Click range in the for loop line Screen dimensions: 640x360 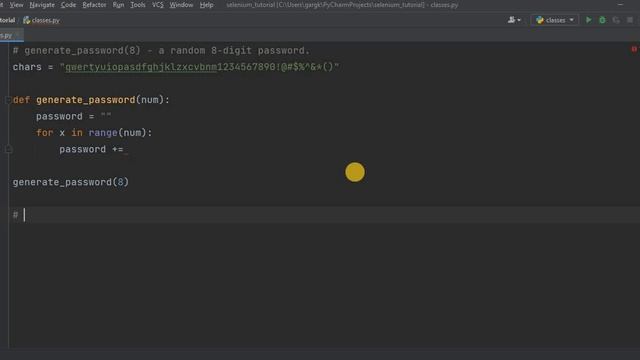coord(103,133)
